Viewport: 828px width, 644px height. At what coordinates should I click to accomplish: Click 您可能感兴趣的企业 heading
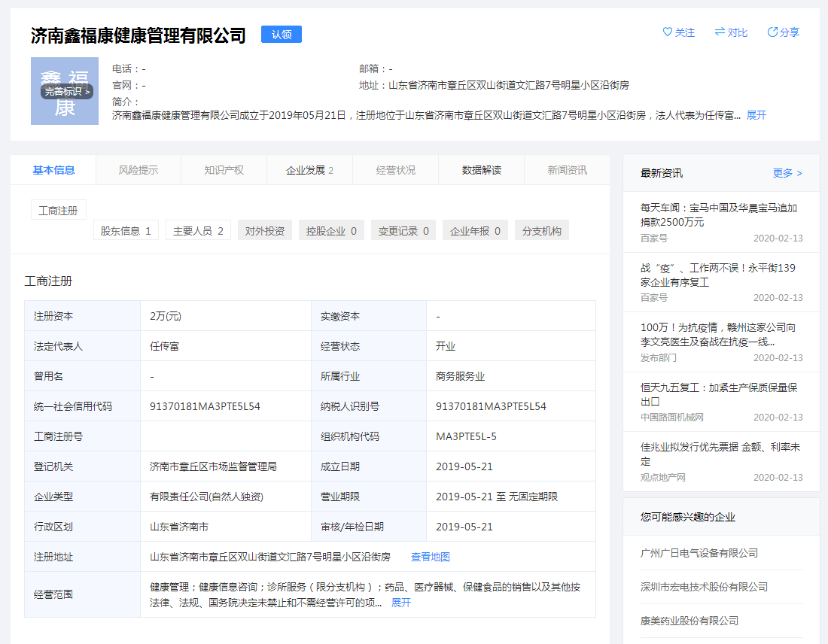pyautogui.click(x=687, y=517)
